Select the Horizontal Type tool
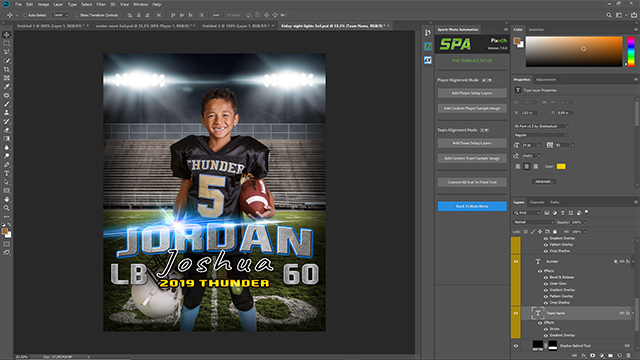This screenshot has height=360, width=640. coord(7,173)
